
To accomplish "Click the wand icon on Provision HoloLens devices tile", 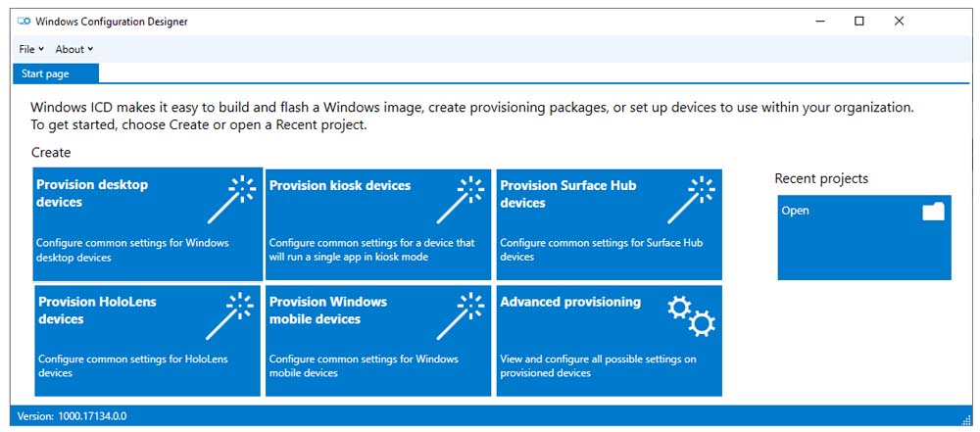I will 229,314.
